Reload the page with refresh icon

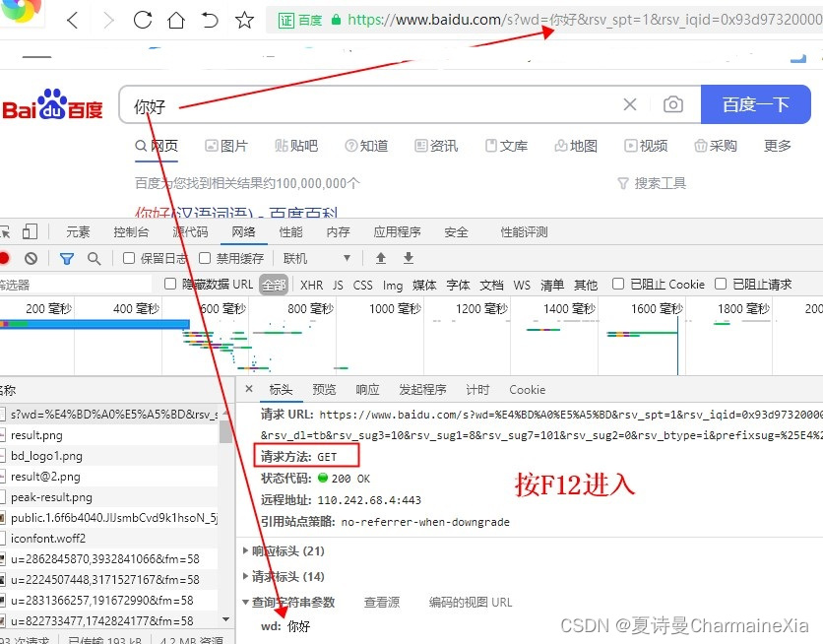[142, 20]
